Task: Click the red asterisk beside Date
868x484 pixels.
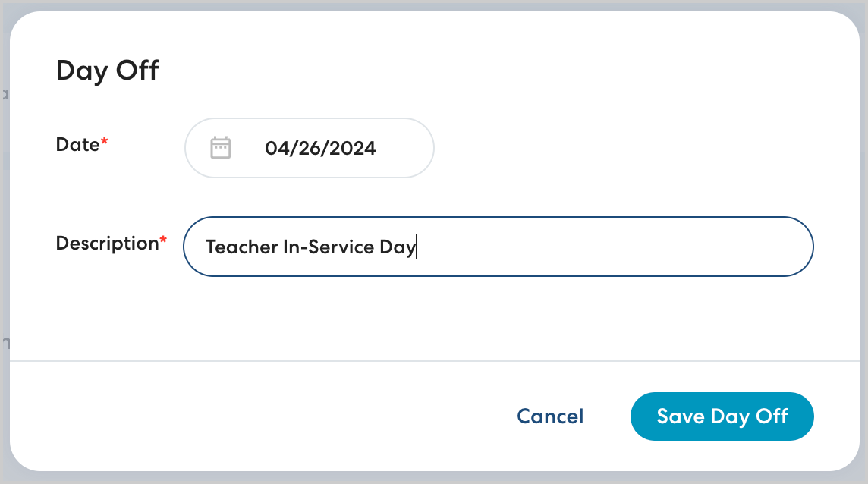Action: point(105,143)
